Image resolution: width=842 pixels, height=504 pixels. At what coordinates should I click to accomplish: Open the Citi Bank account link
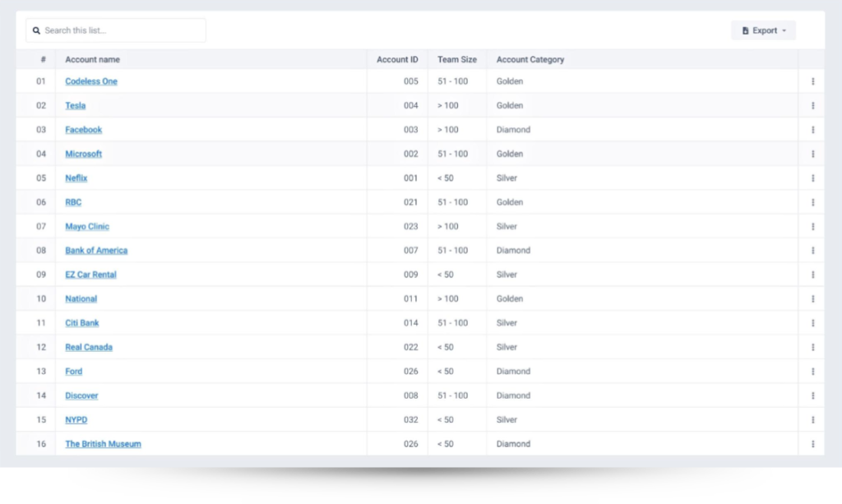tap(82, 323)
